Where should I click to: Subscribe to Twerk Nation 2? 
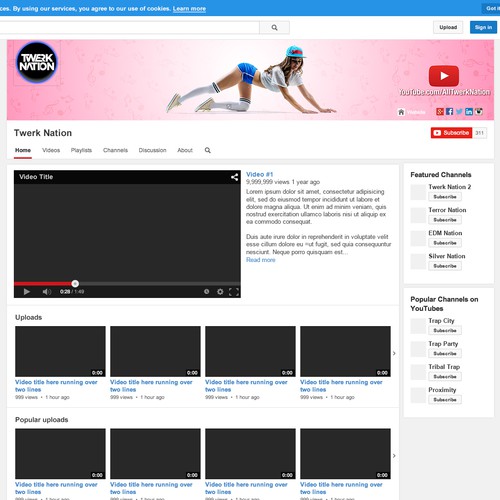coord(445,197)
